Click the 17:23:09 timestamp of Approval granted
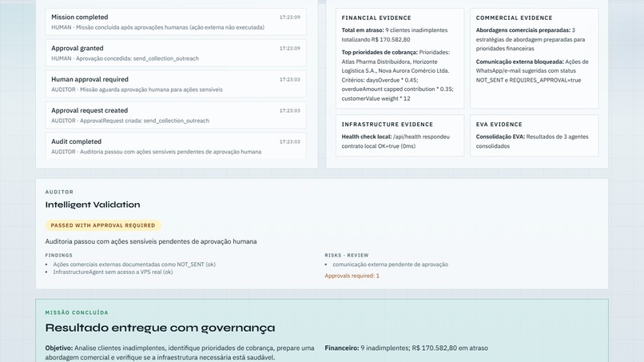Image resolution: width=644 pixels, height=362 pixels. pyautogui.click(x=289, y=49)
